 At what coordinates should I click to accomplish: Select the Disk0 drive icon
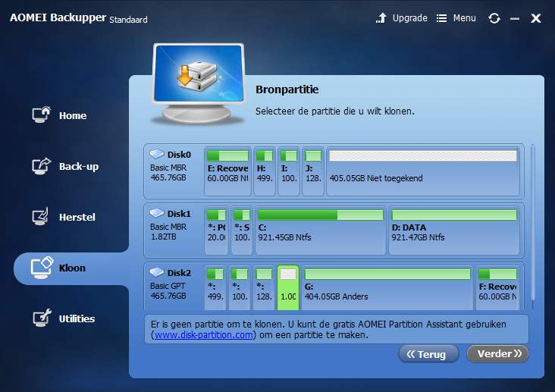[x=157, y=154]
